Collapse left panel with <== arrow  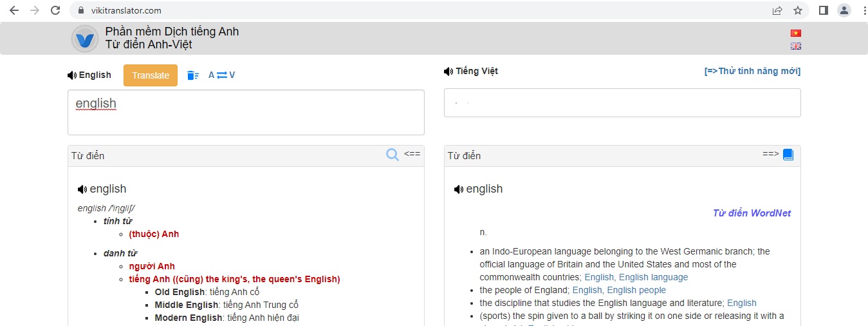(x=412, y=154)
